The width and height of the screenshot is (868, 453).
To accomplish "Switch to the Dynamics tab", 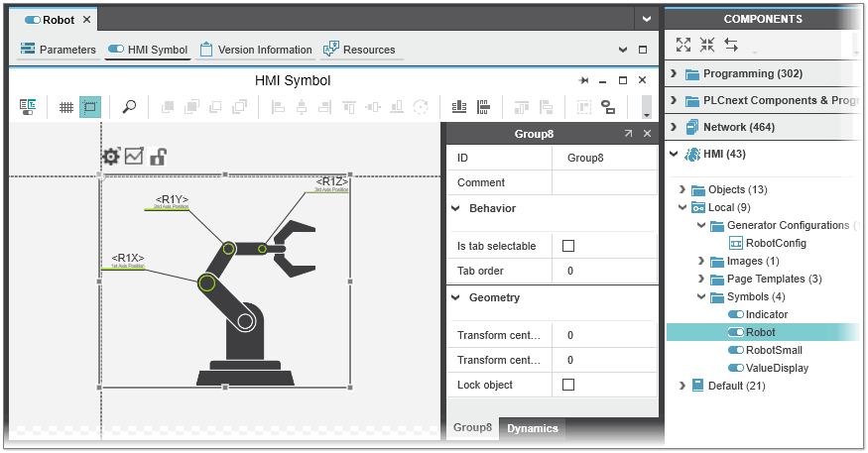I will (533, 428).
